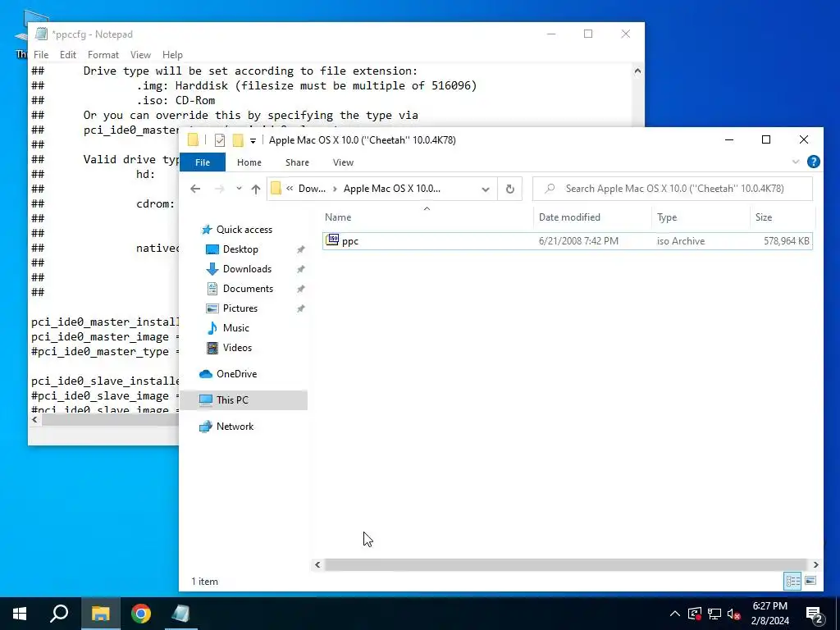The height and width of the screenshot is (630, 840).
Task: Open Notepad Help menu
Action: pyautogui.click(x=172, y=55)
